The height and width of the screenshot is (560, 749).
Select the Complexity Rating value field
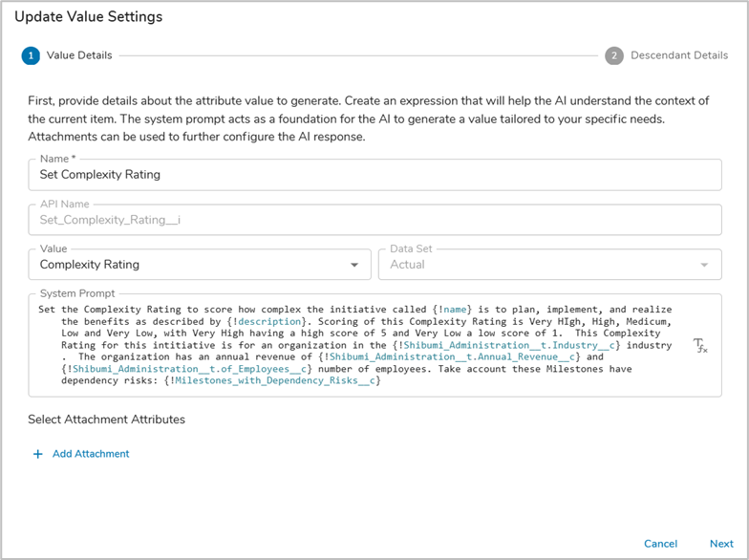[191, 265]
